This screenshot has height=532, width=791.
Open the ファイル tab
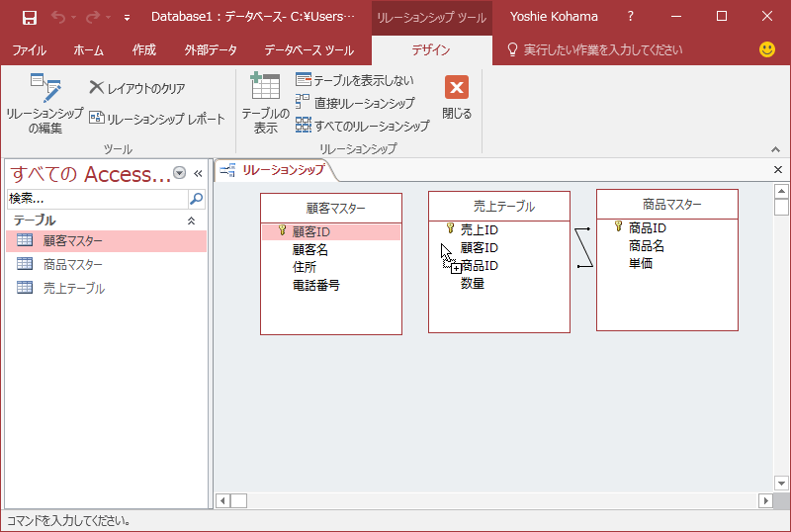[29, 50]
